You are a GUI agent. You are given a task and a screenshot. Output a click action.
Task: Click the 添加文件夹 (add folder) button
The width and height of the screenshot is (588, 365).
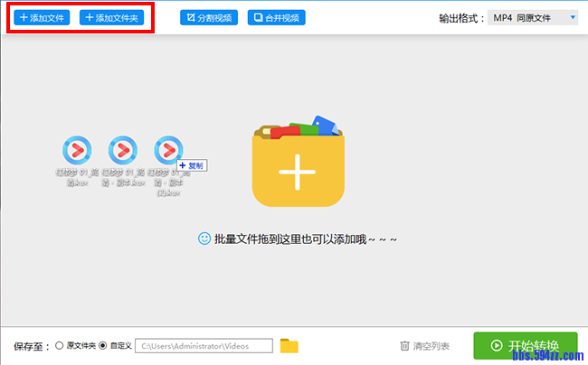click(x=111, y=17)
